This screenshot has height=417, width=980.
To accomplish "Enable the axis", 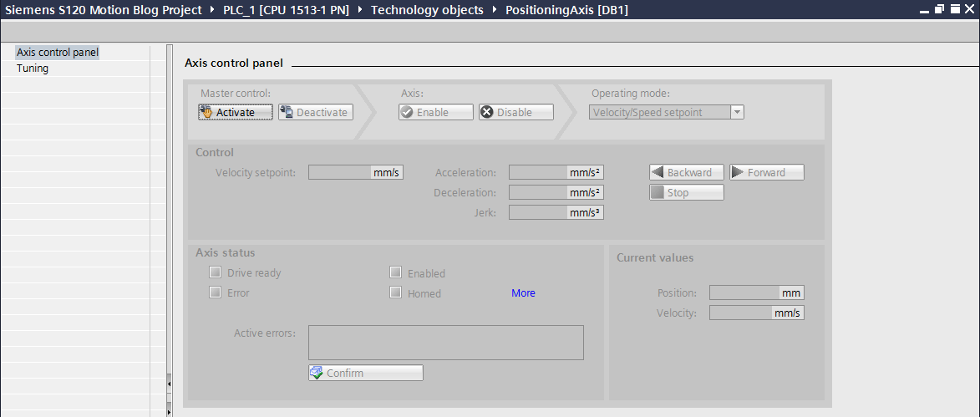I will pos(436,113).
